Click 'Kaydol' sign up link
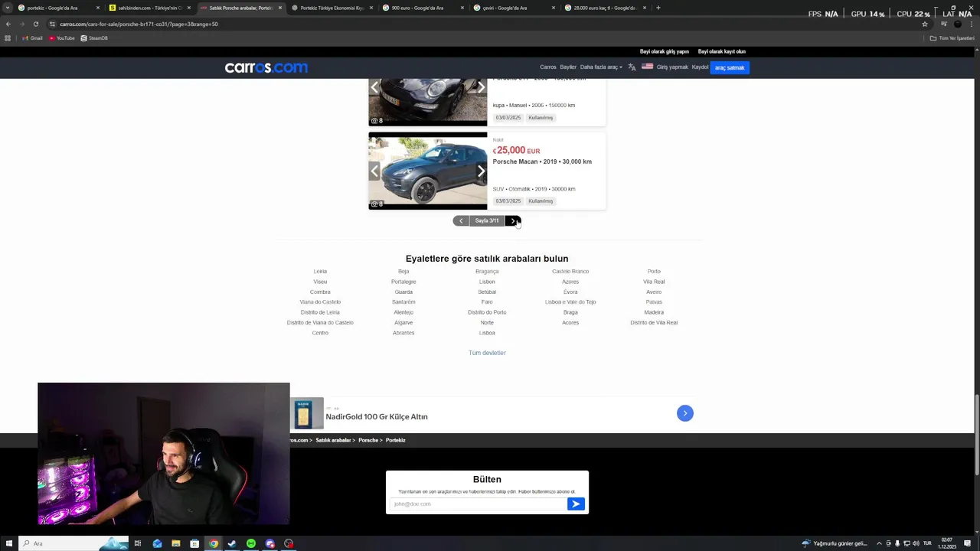Viewport: 980px width, 551px height. point(700,67)
